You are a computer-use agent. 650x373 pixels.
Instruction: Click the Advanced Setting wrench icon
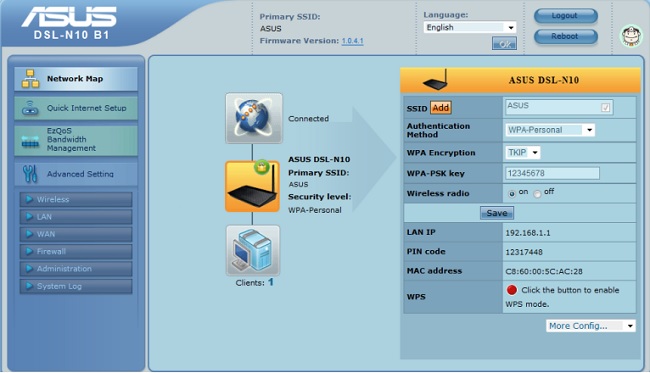(30, 174)
